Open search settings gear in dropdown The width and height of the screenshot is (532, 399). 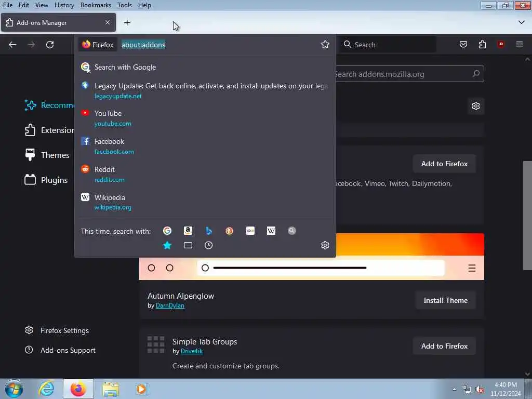(x=325, y=245)
